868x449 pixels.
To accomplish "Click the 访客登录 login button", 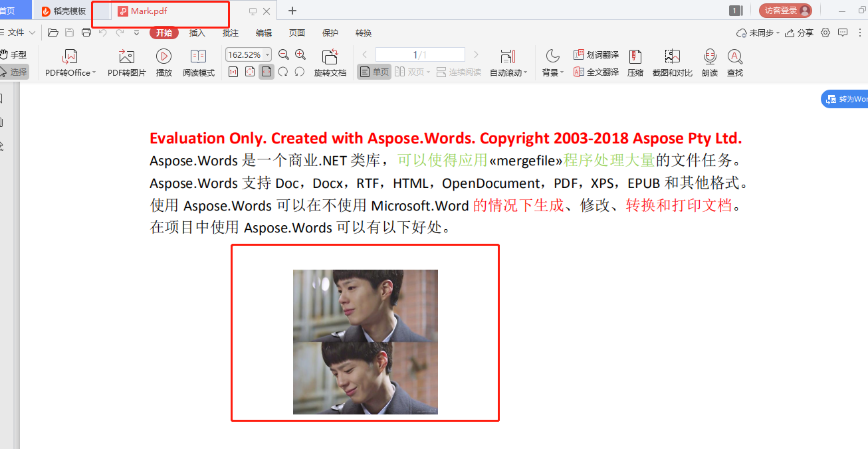I will coord(784,11).
